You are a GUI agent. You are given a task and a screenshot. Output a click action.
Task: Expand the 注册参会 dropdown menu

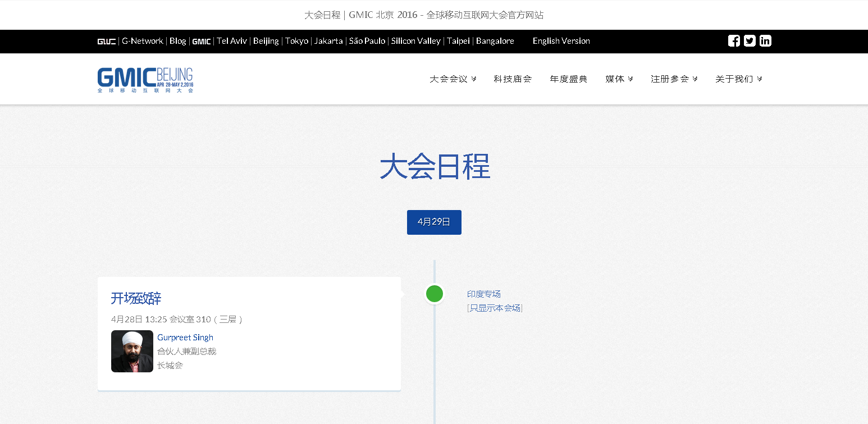(x=674, y=79)
